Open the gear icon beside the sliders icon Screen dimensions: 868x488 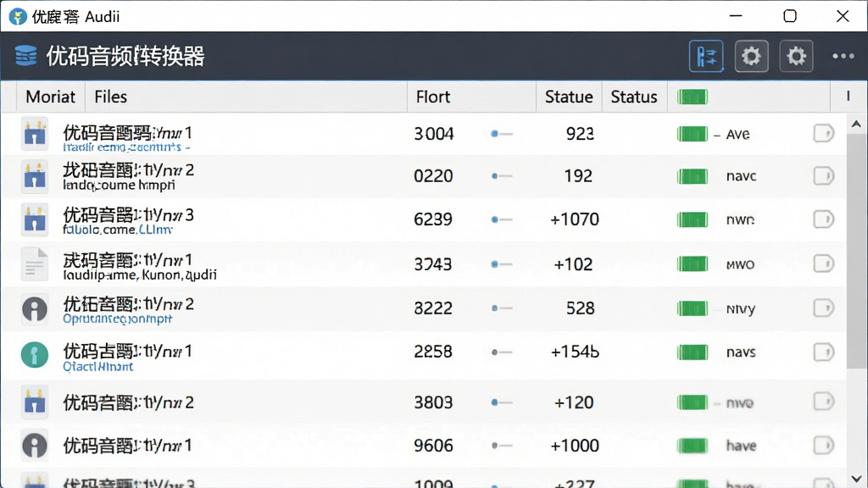751,56
